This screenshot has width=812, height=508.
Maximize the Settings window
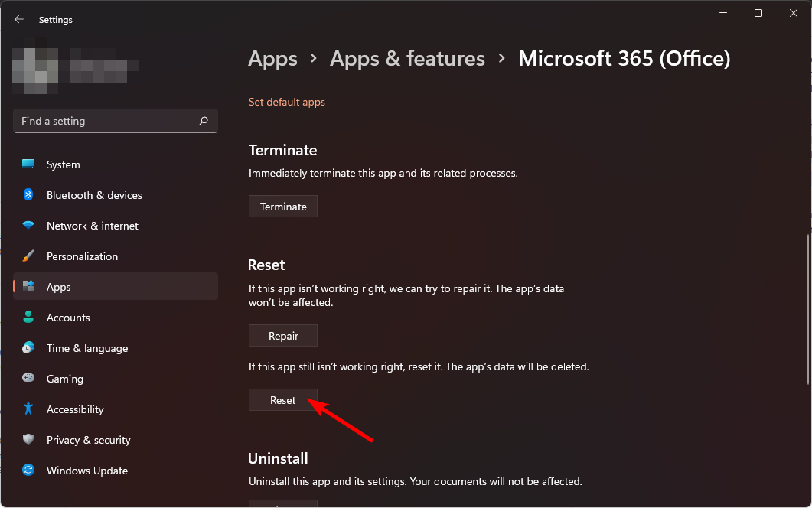[x=758, y=13]
